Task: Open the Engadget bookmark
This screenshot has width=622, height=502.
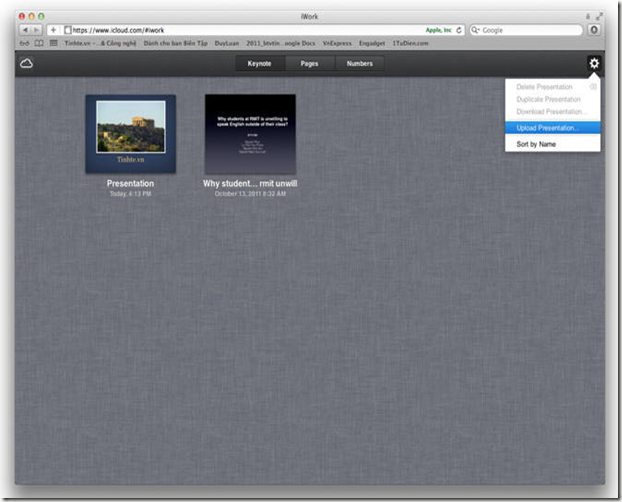Action: click(x=372, y=43)
